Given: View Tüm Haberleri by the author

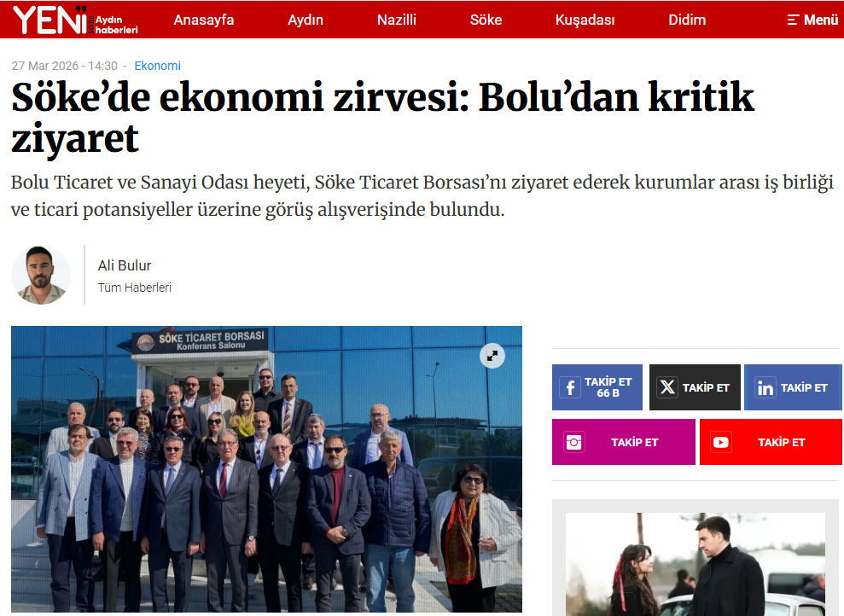Looking at the screenshot, I should coord(135,288).
